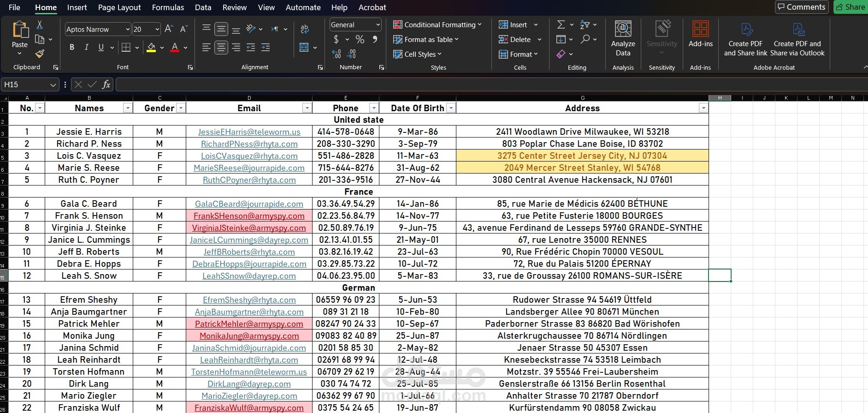The width and height of the screenshot is (868, 413).
Task: Click Decrease Decimal icon
Action: click(351, 54)
